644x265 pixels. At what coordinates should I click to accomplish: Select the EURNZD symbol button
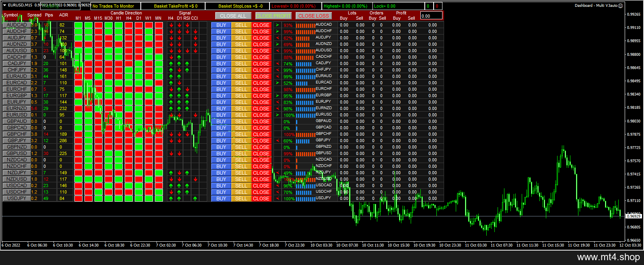pyautogui.click(x=16, y=108)
